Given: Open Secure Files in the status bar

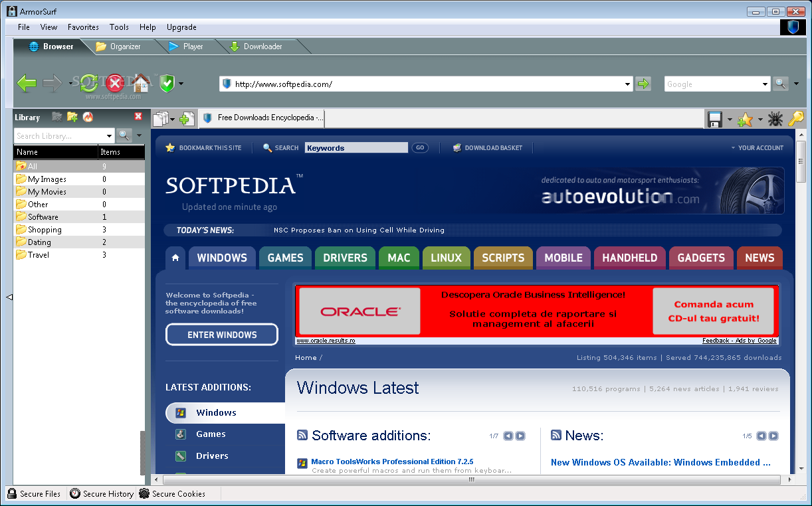Looking at the screenshot, I should point(34,493).
